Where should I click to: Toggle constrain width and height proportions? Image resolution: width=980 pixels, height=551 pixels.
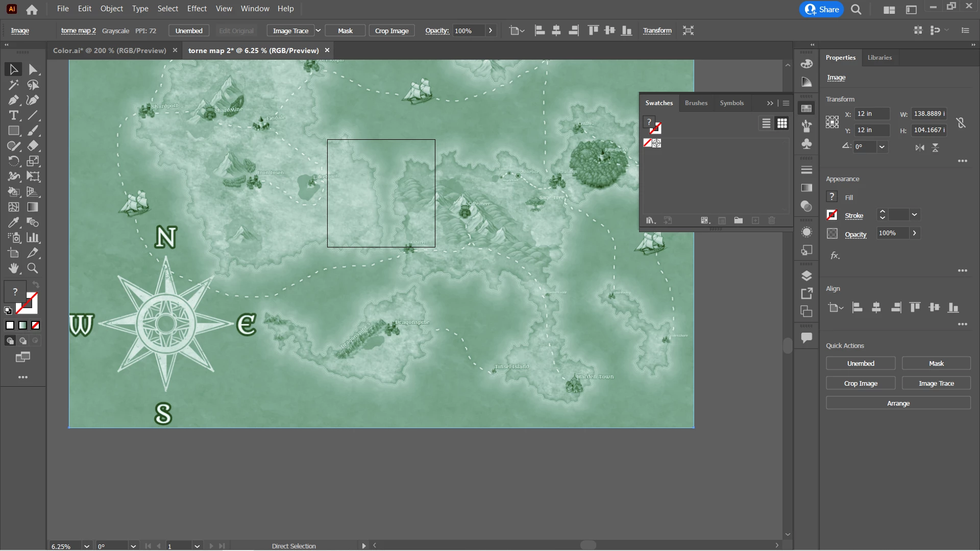(961, 122)
